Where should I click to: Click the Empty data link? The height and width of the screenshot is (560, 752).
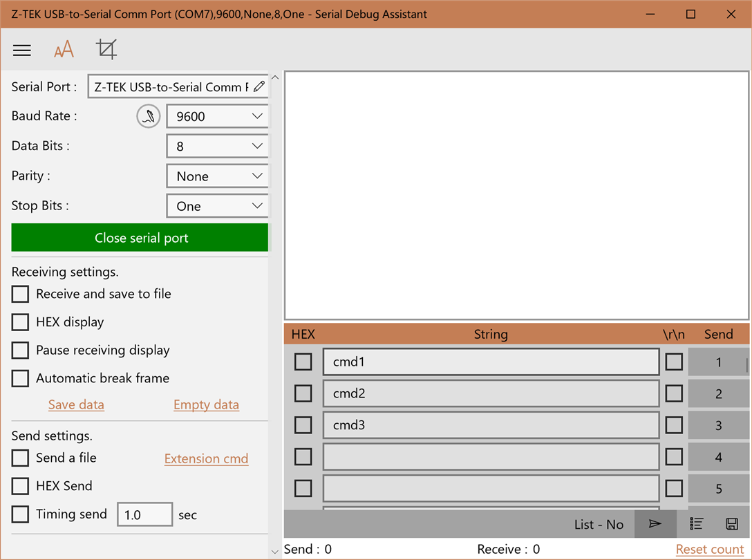(x=206, y=404)
